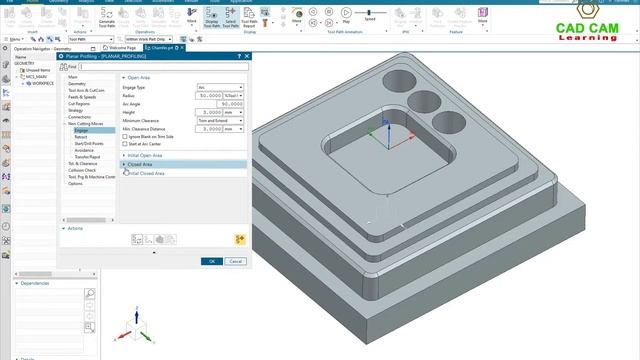This screenshot has height=360, width=640.
Task: Collapse the Open Area section
Action: tap(124, 78)
